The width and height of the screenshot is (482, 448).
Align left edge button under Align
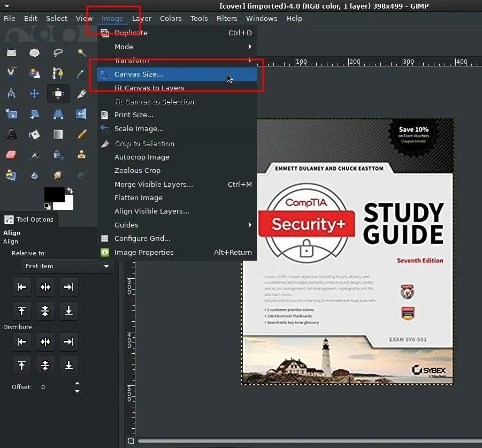pos(21,287)
